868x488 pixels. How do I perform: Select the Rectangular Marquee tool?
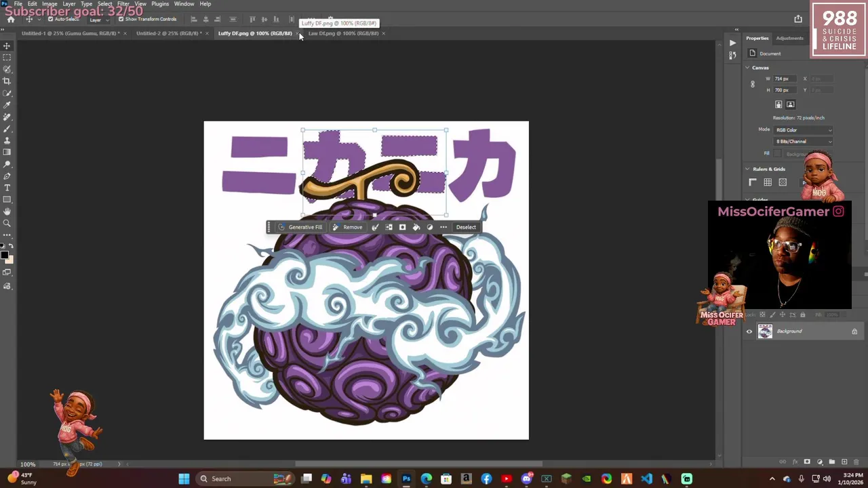tap(7, 58)
